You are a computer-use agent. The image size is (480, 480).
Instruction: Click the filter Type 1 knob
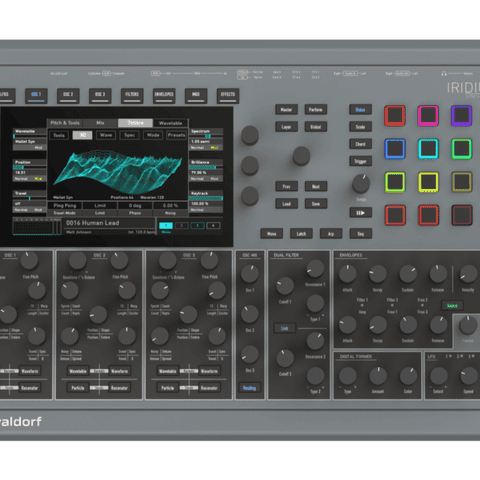[315, 303]
